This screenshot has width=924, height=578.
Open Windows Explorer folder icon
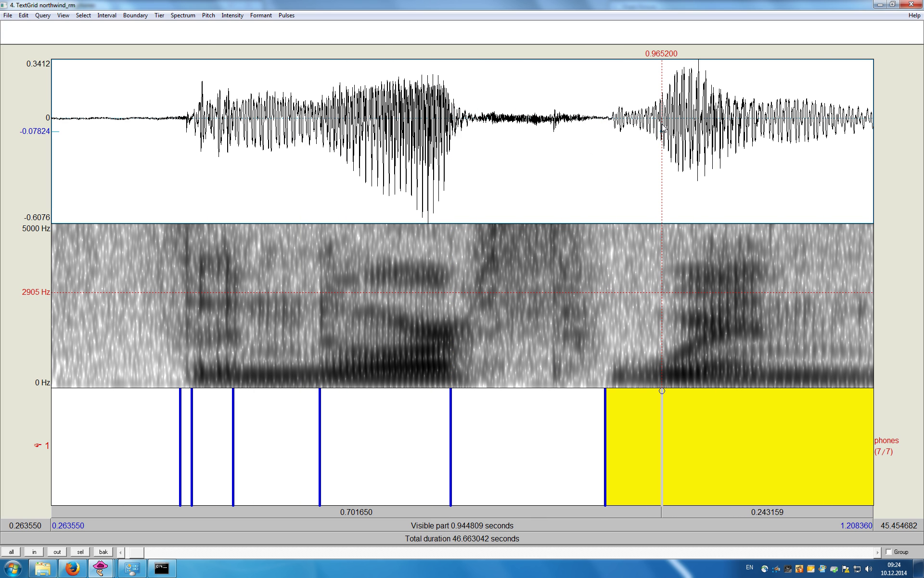(43, 568)
